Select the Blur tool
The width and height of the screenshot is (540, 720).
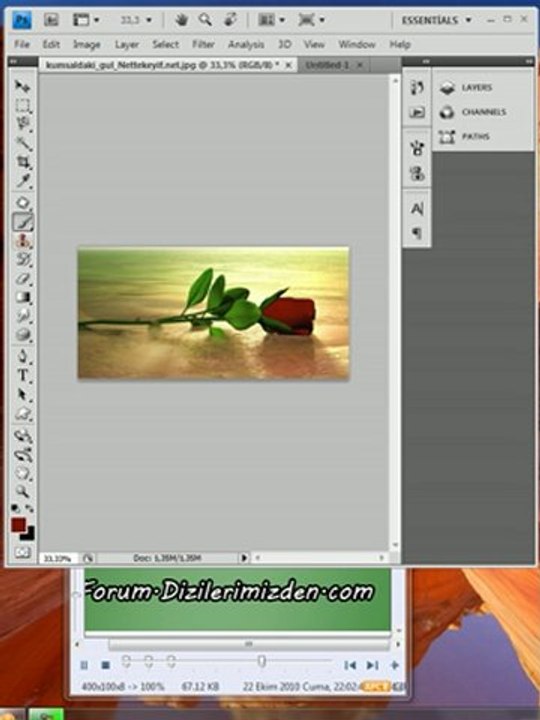coord(22,316)
